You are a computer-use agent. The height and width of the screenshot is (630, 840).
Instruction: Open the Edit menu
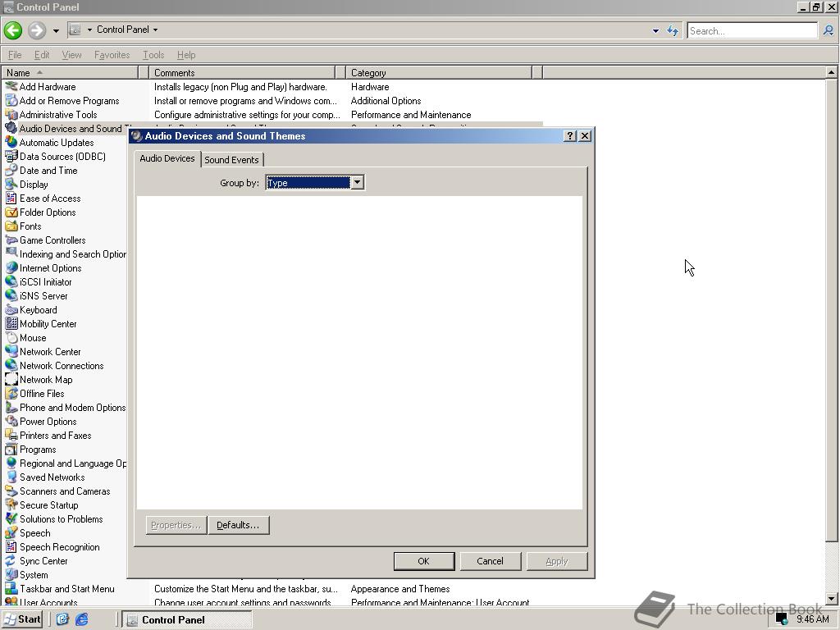pos(42,55)
